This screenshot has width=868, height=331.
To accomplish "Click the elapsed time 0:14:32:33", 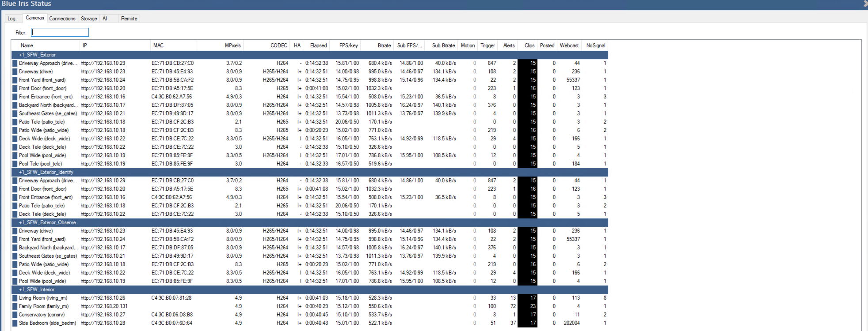I will point(316,164).
